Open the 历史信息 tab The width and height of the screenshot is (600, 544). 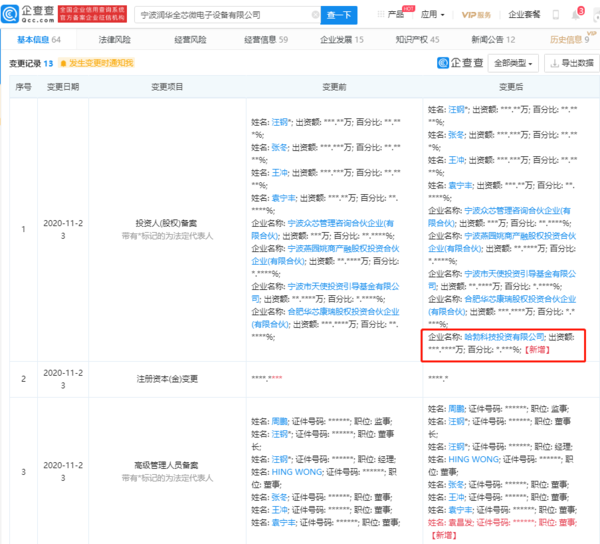pos(569,40)
